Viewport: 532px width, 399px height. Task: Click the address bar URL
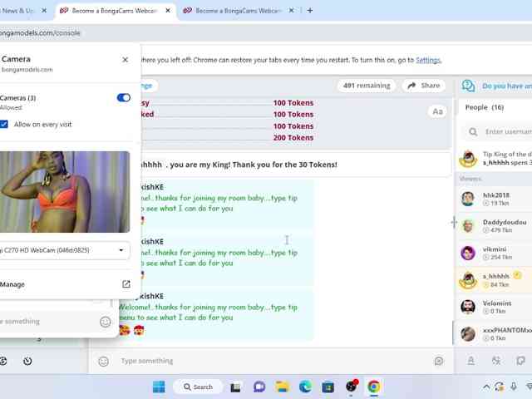pyautogui.click(x=40, y=33)
